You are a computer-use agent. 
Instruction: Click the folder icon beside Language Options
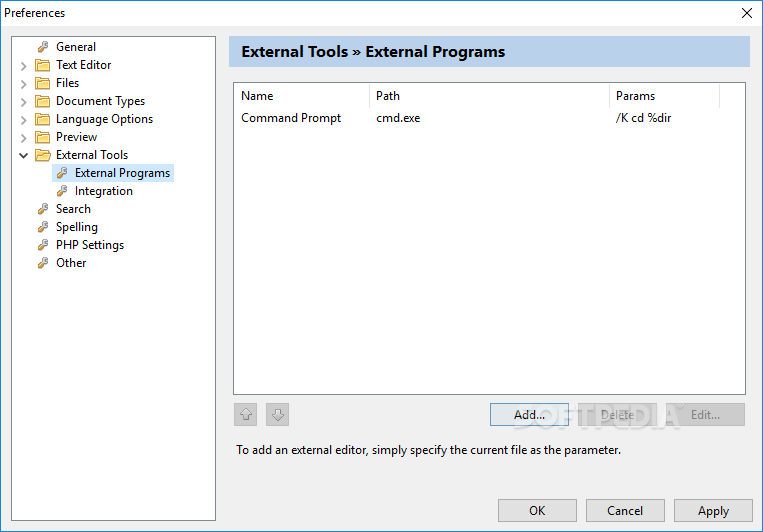tap(43, 119)
